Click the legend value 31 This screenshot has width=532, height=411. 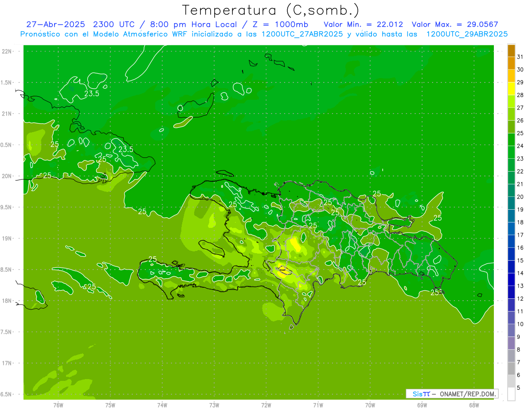520,56
